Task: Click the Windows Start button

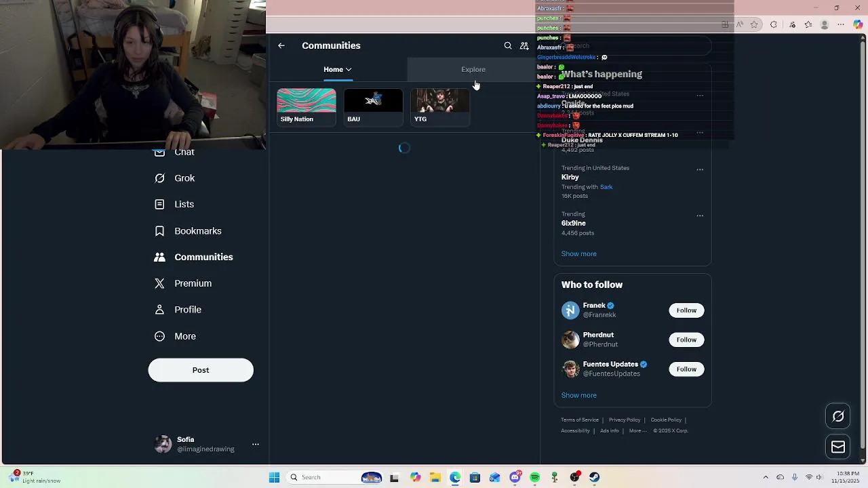Action: tap(274, 478)
